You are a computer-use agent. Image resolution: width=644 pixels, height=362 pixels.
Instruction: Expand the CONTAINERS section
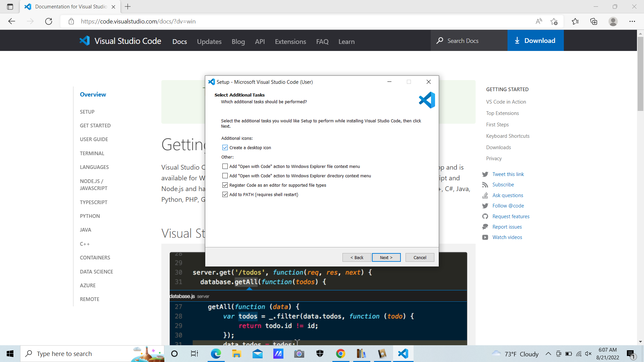[x=95, y=257]
